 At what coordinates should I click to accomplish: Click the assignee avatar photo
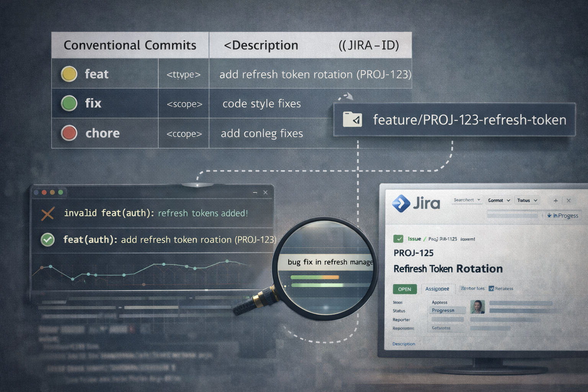477,307
